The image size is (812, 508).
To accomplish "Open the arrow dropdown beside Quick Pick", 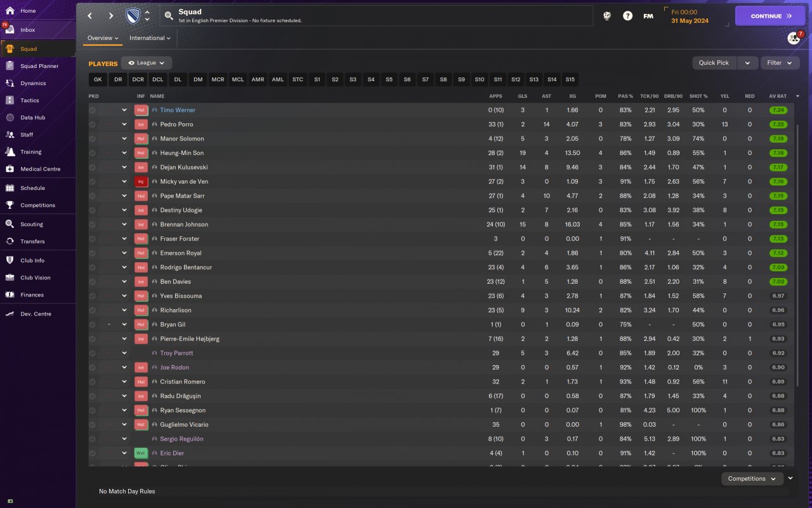I will (747, 63).
